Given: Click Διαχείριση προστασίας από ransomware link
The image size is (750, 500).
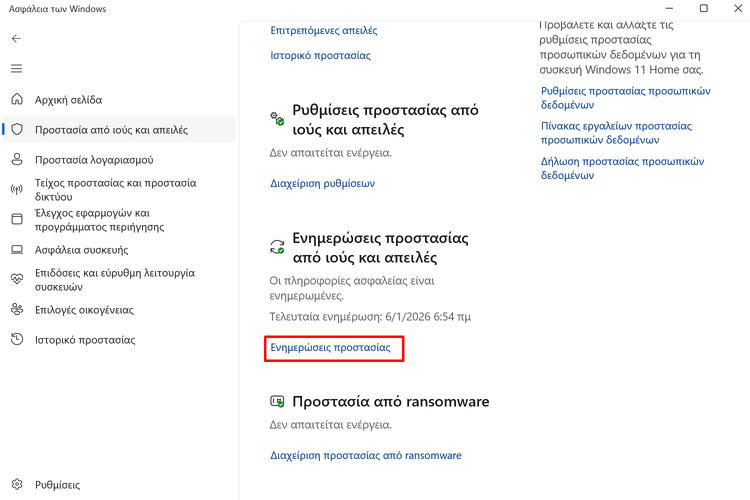Looking at the screenshot, I should coord(366,456).
